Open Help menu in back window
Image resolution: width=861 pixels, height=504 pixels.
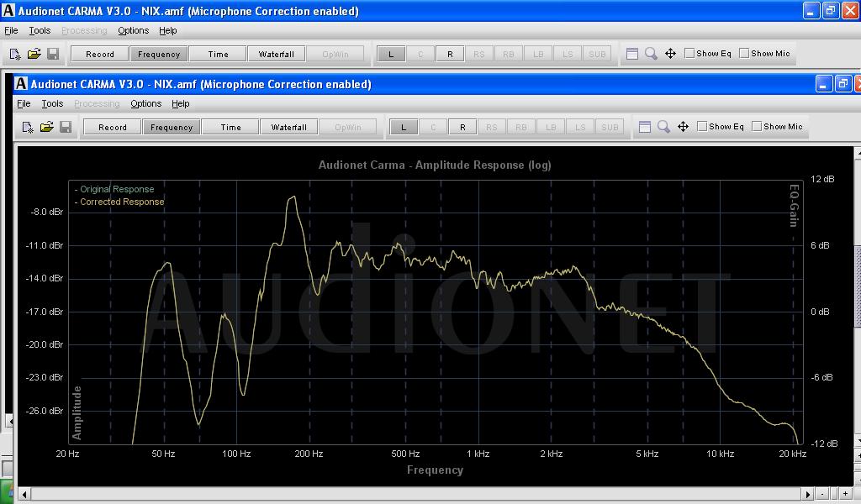click(x=168, y=31)
